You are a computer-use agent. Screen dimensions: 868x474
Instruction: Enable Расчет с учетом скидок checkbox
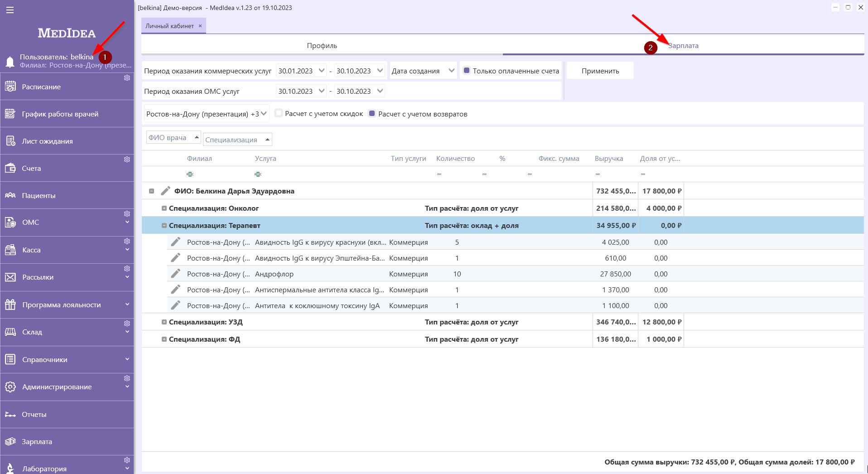pyautogui.click(x=279, y=113)
